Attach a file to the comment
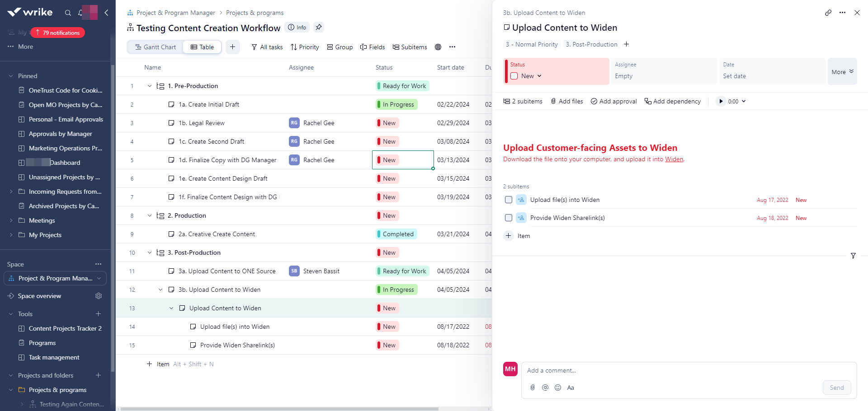The width and height of the screenshot is (868, 411). tap(533, 388)
